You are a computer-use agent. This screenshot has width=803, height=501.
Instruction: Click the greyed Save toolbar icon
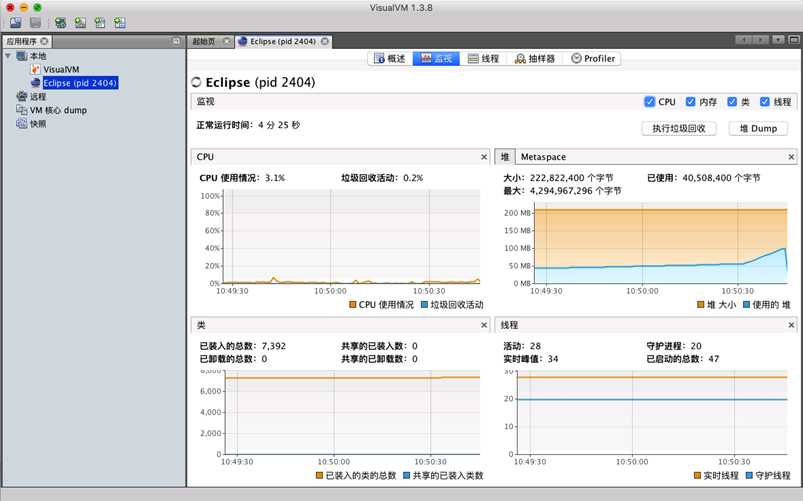pyautogui.click(x=35, y=23)
